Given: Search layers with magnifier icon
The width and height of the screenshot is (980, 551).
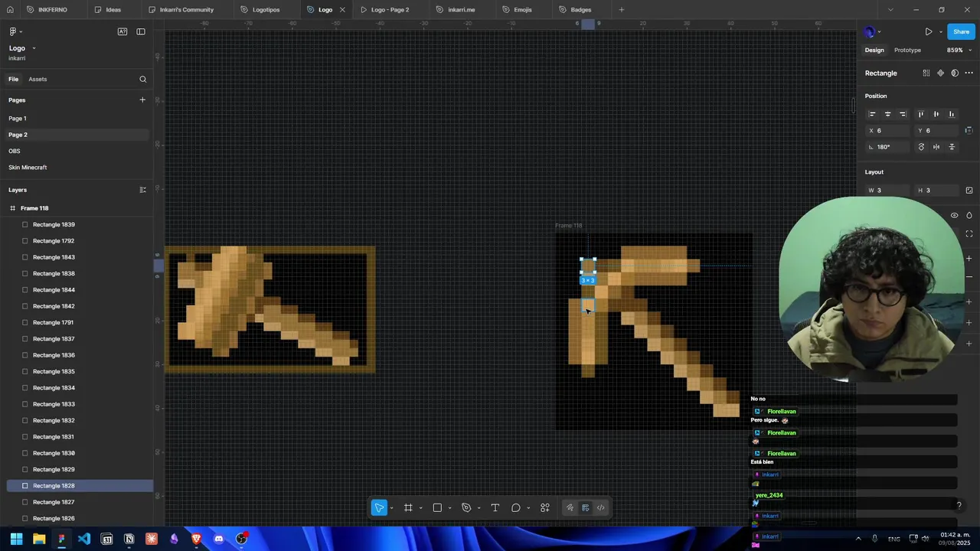Looking at the screenshot, I should (142, 79).
